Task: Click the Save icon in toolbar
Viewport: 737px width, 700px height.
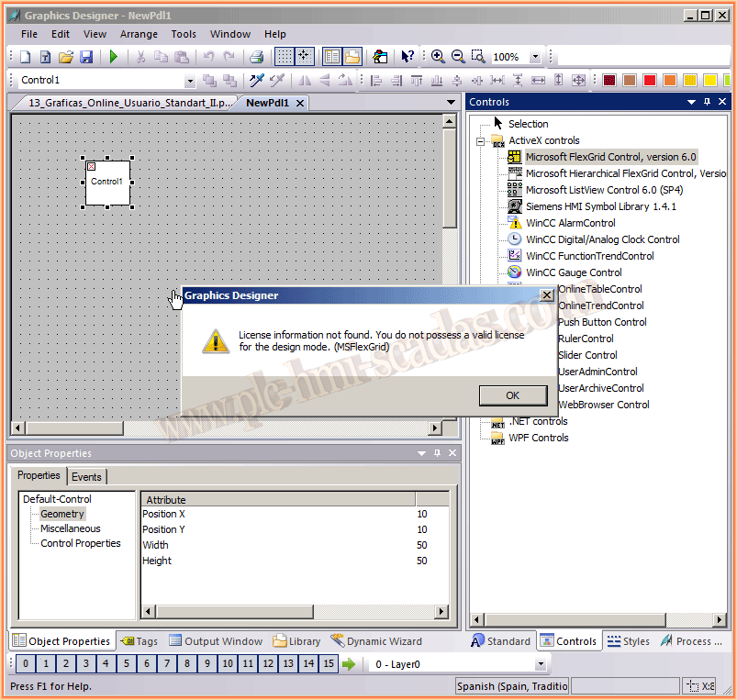Action: click(x=86, y=57)
